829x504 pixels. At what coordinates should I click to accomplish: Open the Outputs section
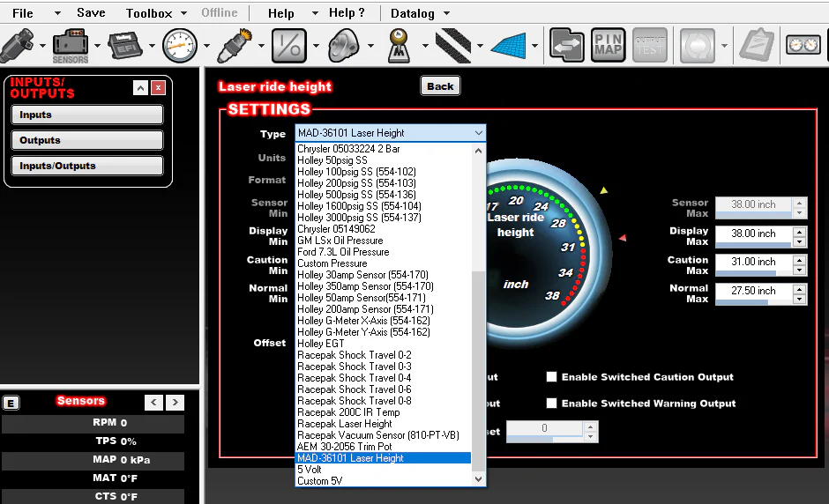click(x=87, y=140)
